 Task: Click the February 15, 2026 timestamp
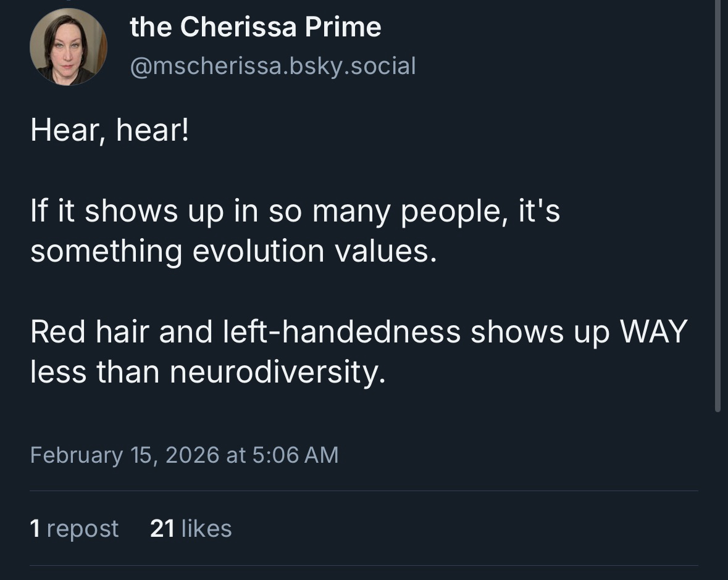pos(184,455)
